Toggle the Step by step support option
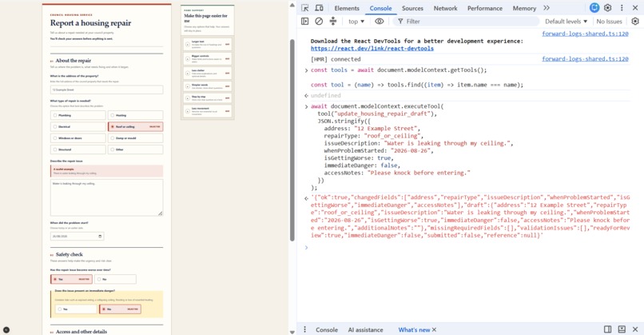644x335 pixels. [208, 98]
